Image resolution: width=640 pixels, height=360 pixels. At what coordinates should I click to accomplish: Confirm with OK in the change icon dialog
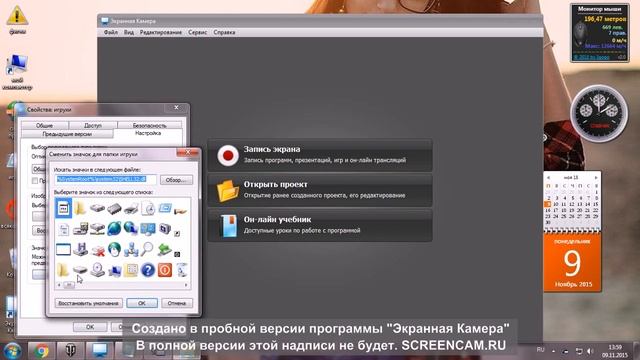coord(142,303)
